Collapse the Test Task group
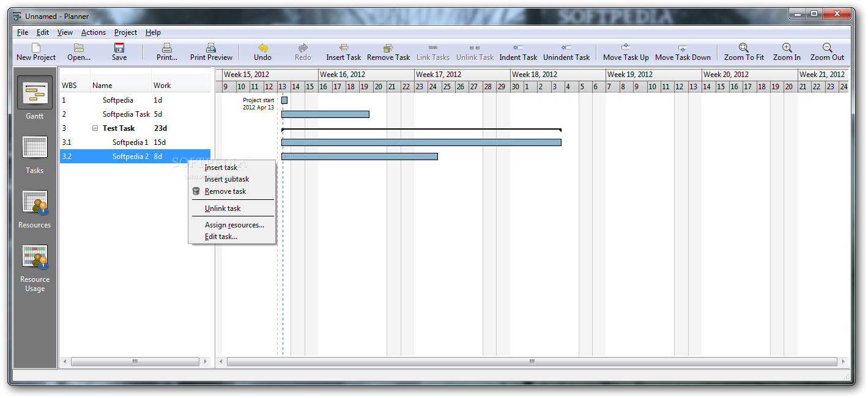The image size is (868, 398). (95, 128)
